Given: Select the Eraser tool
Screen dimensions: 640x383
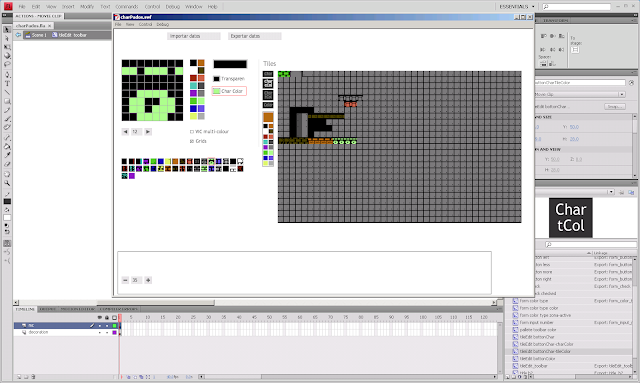Looking at the screenshot, I should 7,164.
